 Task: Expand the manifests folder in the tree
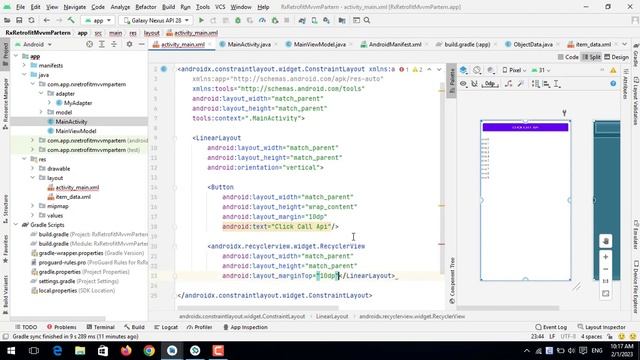point(24,65)
